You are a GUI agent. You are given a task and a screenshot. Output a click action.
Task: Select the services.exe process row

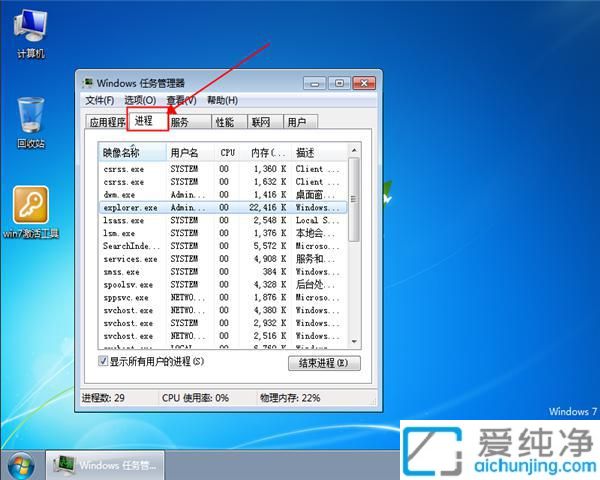pos(223,259)
